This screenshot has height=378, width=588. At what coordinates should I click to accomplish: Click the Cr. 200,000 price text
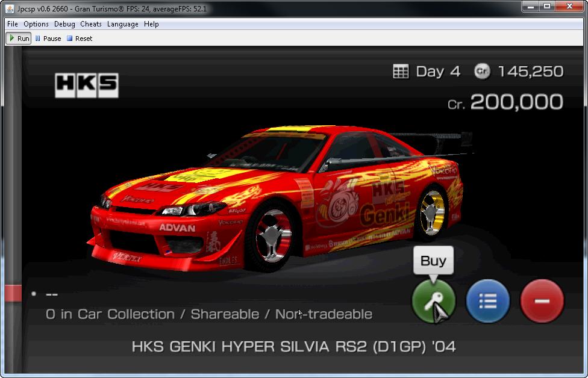coord(505,102)
